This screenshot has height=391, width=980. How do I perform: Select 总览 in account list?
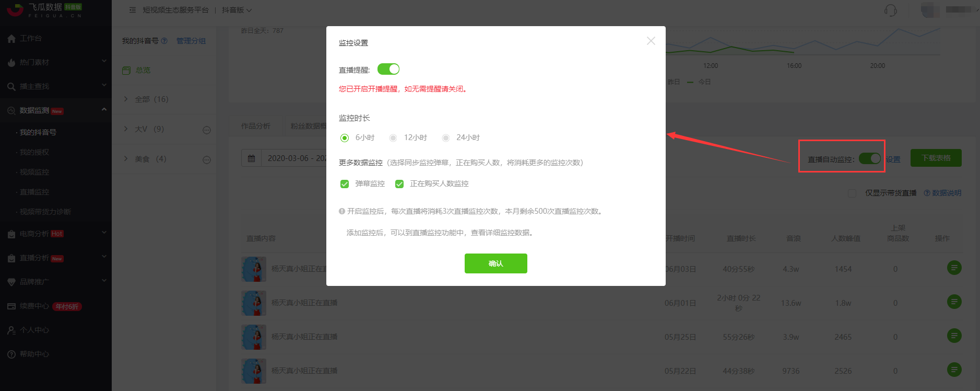coord(143,70)
